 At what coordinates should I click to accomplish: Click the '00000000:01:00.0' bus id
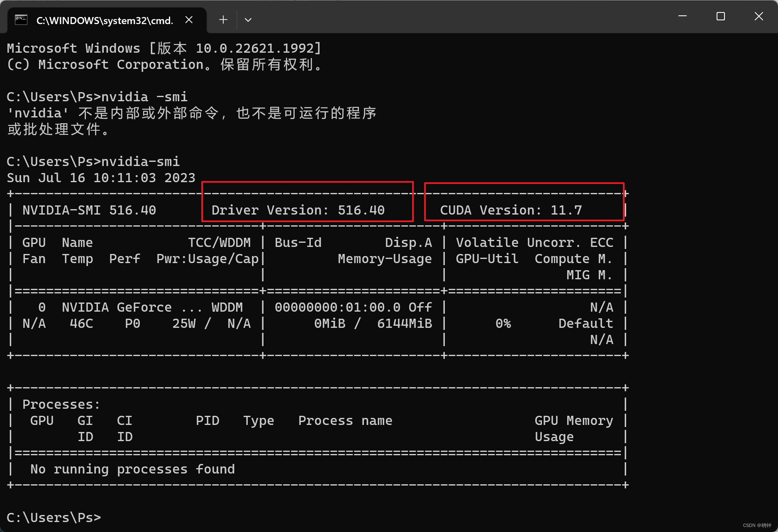(337, 307)
